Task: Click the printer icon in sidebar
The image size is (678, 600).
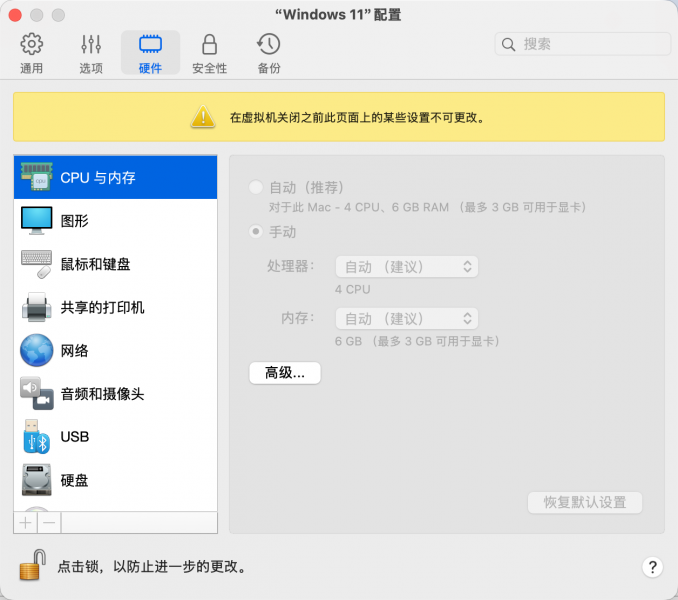Action: (37, 307)
